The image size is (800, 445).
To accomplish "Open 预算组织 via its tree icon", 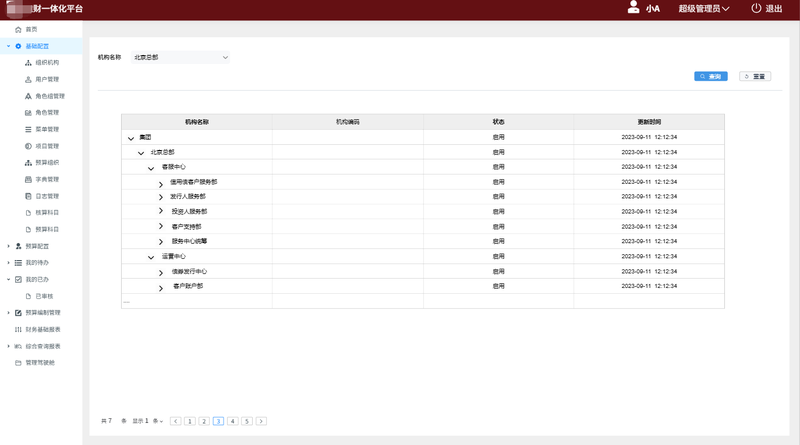I will pos(28,163).
